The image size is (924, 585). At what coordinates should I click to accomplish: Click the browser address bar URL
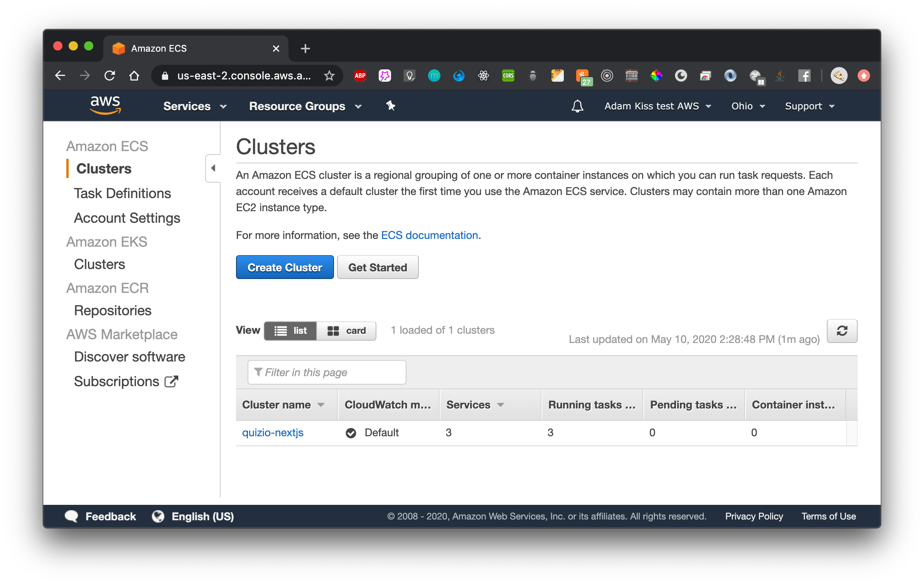click(244, 76)
